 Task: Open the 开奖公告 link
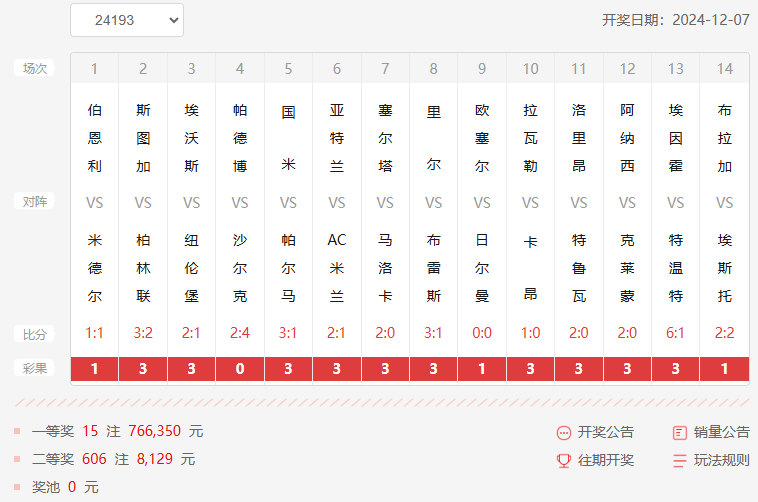605,432
